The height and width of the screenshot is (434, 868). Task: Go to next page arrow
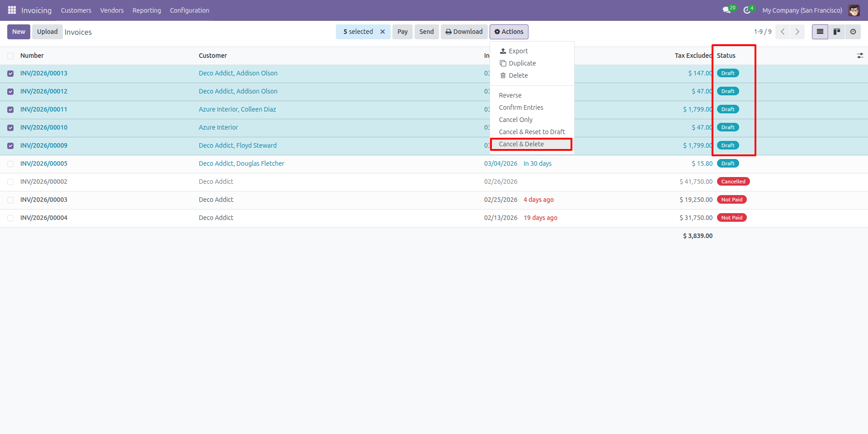point(797,32)
